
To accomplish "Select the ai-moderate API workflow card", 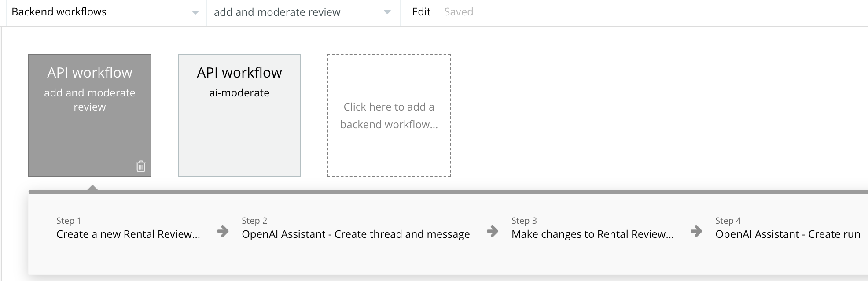I will pos(239,115).
